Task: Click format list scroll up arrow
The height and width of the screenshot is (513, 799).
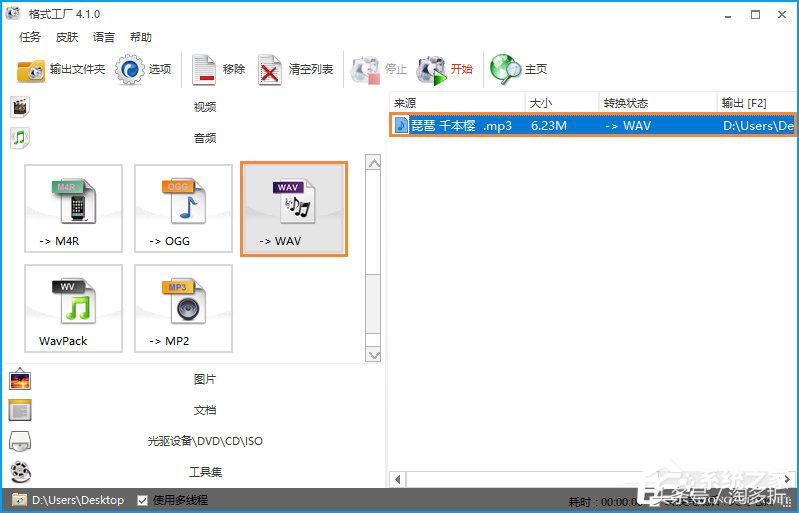Action: (x=374, y=163)
